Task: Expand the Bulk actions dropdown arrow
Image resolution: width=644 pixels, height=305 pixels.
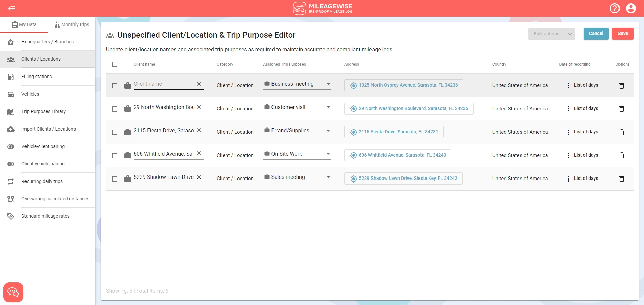Action: (x=570, y=34)
